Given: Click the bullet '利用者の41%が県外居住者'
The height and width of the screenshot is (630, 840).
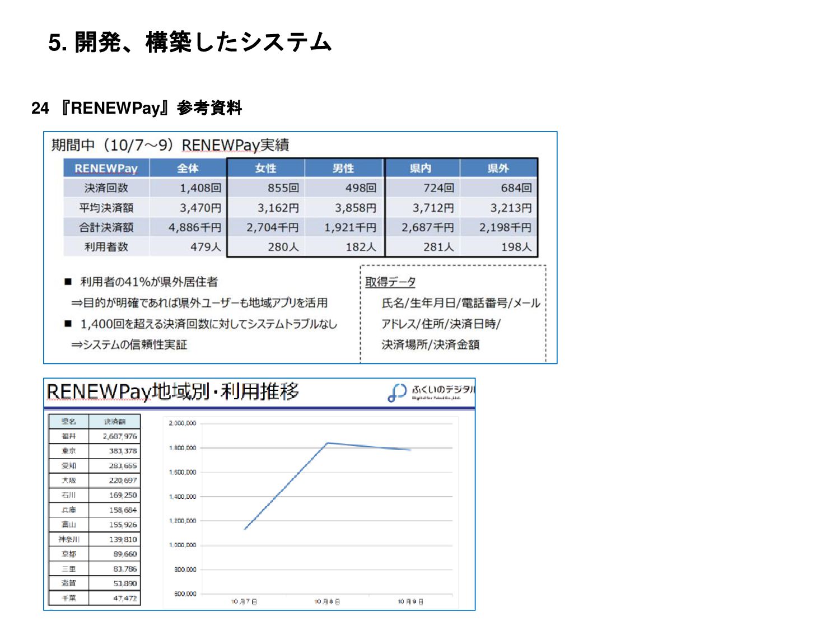Looking at the screenshot, I should (149, 282).
